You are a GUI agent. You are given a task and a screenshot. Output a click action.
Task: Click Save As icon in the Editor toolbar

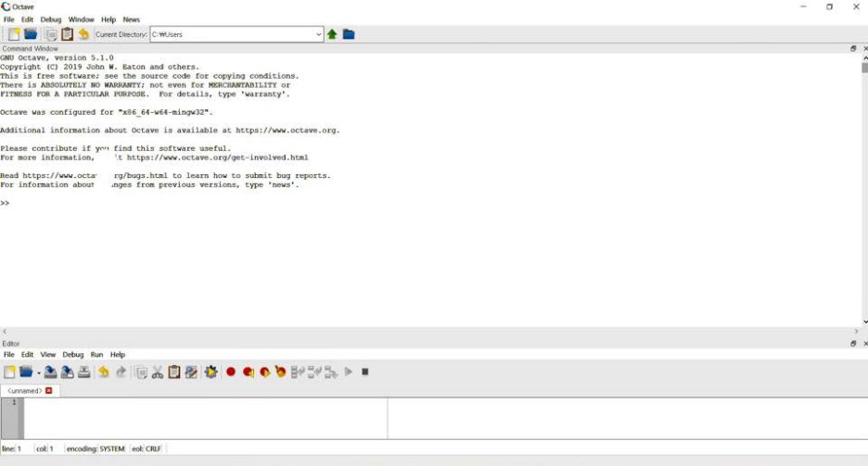click(x=67, y=372)
